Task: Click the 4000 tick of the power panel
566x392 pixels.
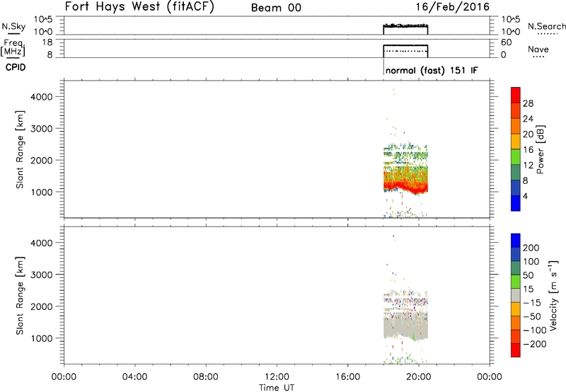Action: tap(42, 97)
